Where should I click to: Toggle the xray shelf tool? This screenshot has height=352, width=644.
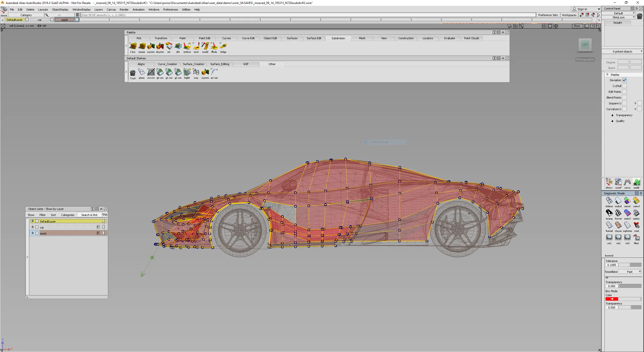tap(196, 74)
